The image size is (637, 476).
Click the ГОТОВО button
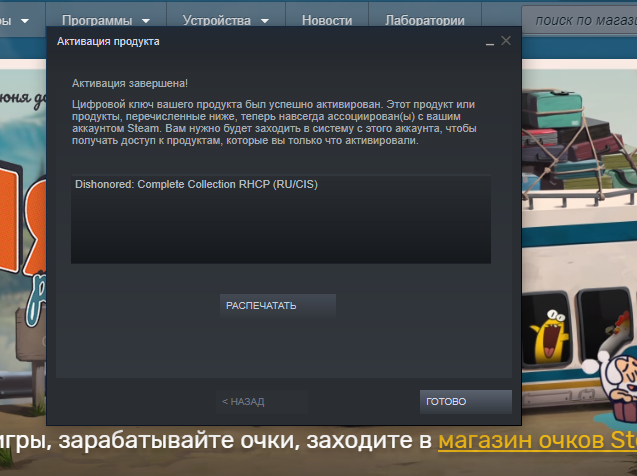[x=466, y=402]
